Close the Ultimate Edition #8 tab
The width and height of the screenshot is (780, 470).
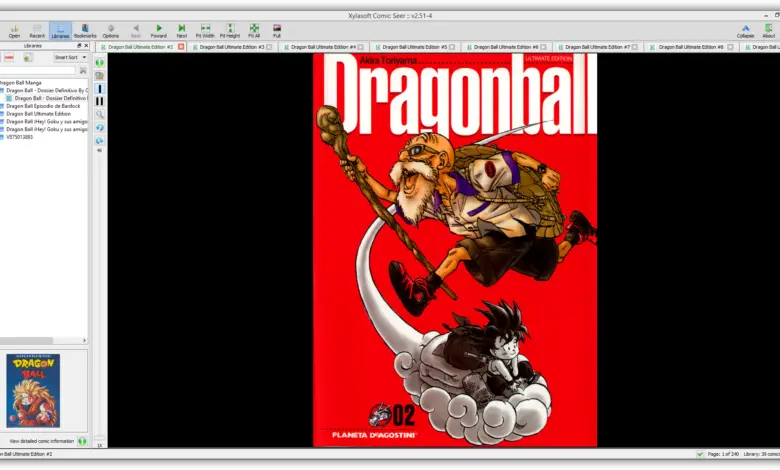tap(730, 47)
